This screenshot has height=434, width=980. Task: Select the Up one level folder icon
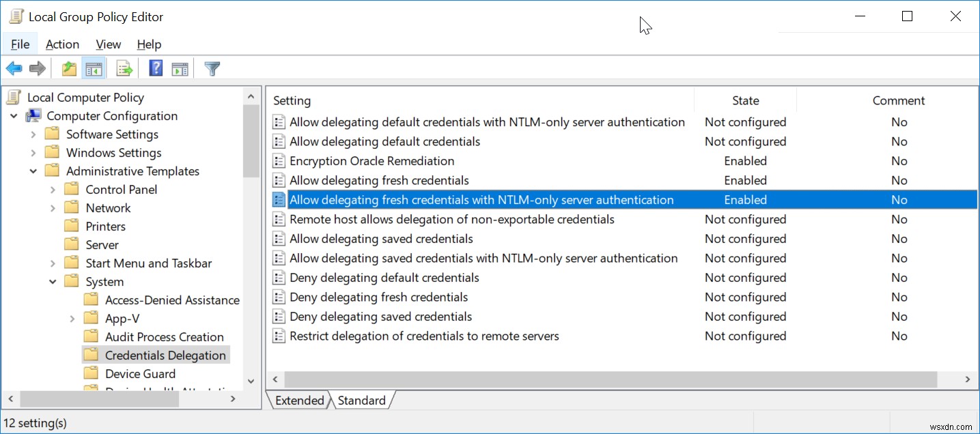[x=68, y=68]
